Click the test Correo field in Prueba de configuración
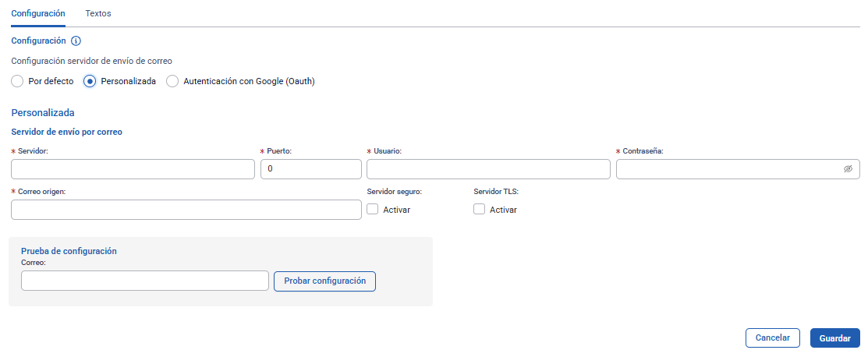868x357 pixels. (x=145, y=281)
